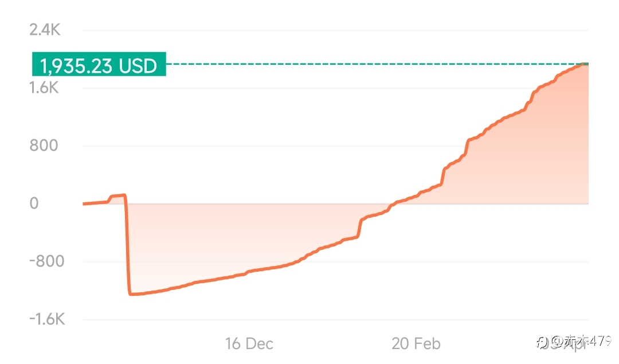Select the 20 Feb date label
Image resolution: width=619 pixels, height=364 pixels.
click(416, 343)
